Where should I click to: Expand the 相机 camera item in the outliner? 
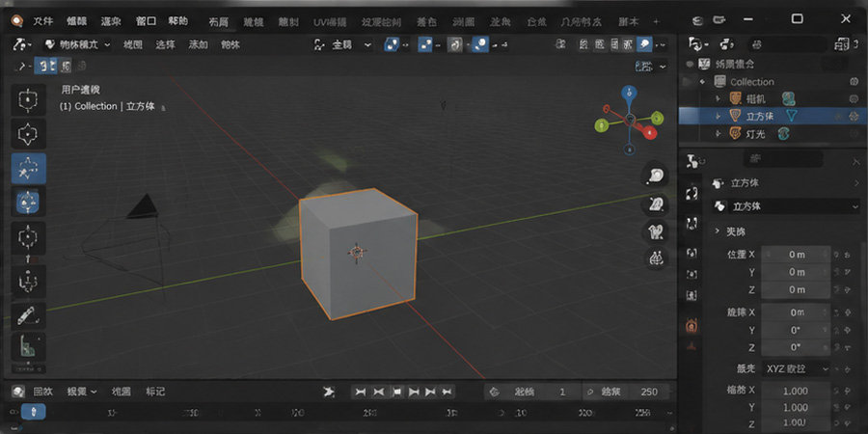(719, 99)
